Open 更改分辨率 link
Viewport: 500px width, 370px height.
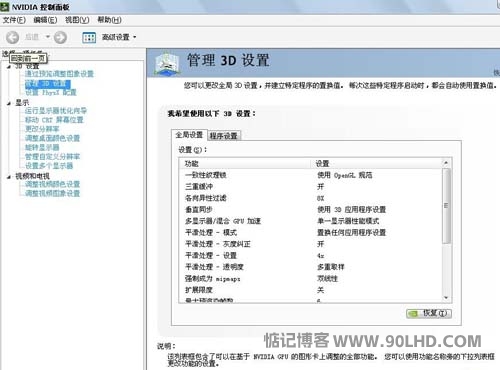click(42, 129)
